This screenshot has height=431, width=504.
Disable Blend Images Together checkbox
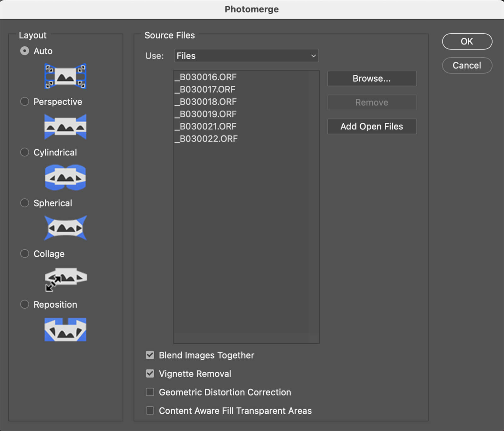pos(150,355)
